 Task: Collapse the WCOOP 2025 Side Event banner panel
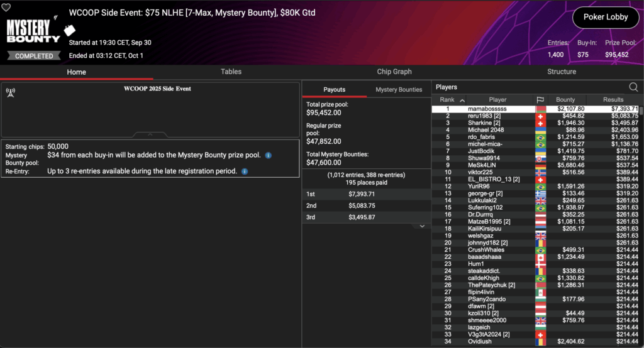pos(150,134)
